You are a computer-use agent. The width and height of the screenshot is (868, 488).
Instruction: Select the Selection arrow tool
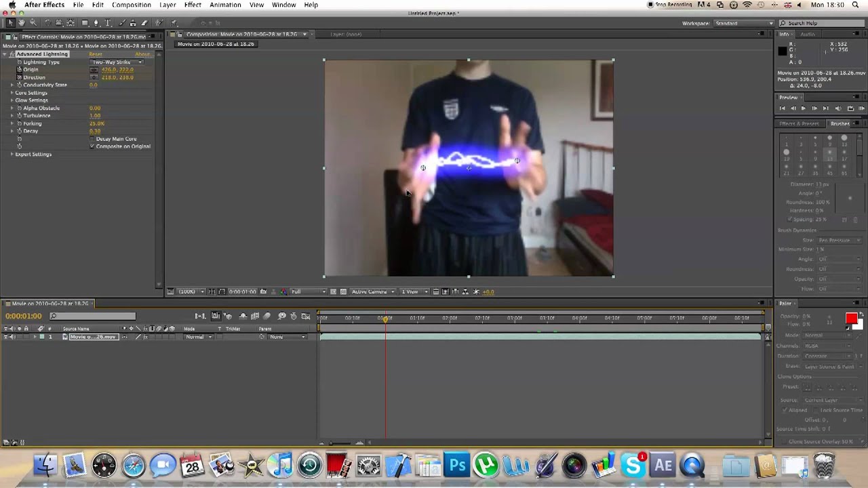tap(10, 23)
